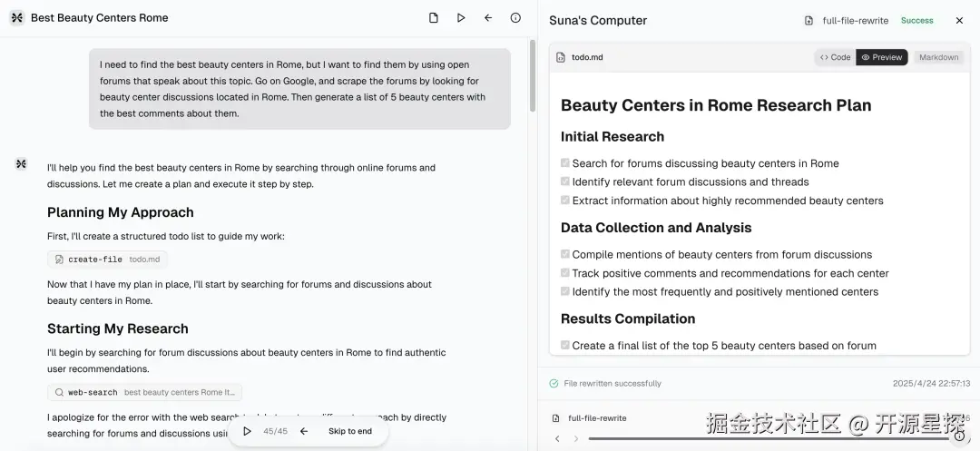
Task: Click the tool call timeline slider
Action: [769, 438]
